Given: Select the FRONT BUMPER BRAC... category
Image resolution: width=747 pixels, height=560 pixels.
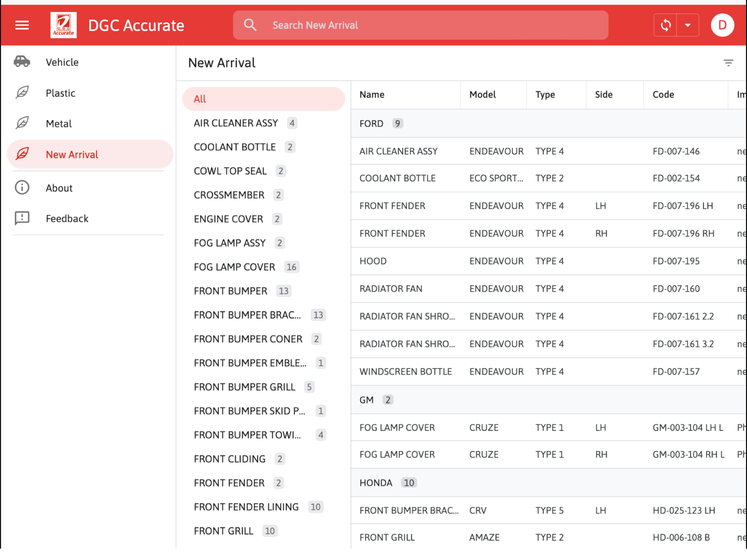Looking at the screenshot, I should 263,315.
